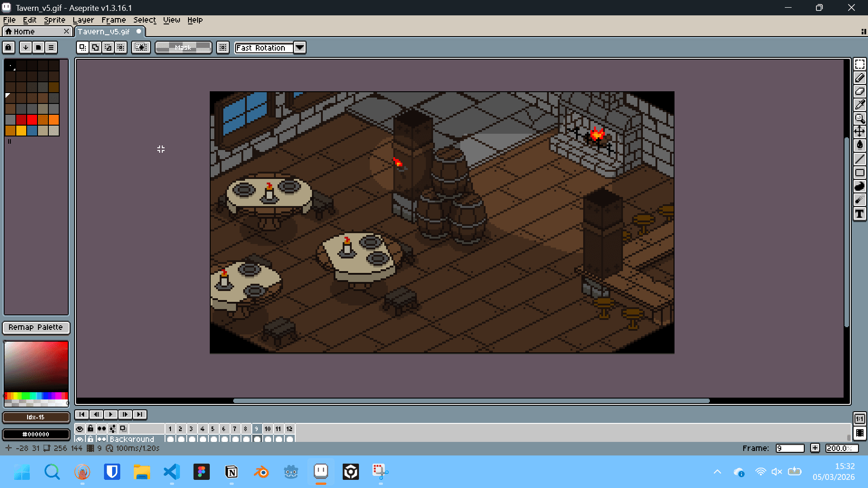Image resolution: width=868 pixels, height=488 pixels.
Task: Open the Sprite menu
Action: click(54, 20)
